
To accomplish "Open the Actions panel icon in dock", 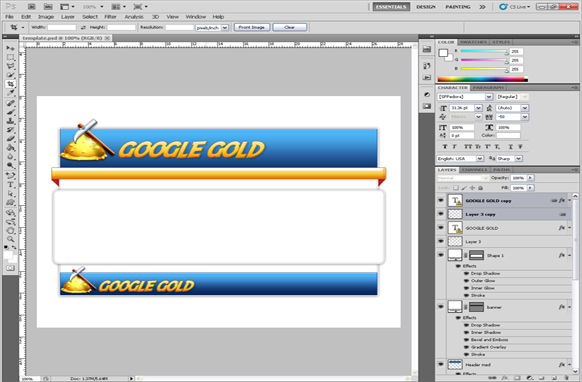I will [x=427, y=78].
